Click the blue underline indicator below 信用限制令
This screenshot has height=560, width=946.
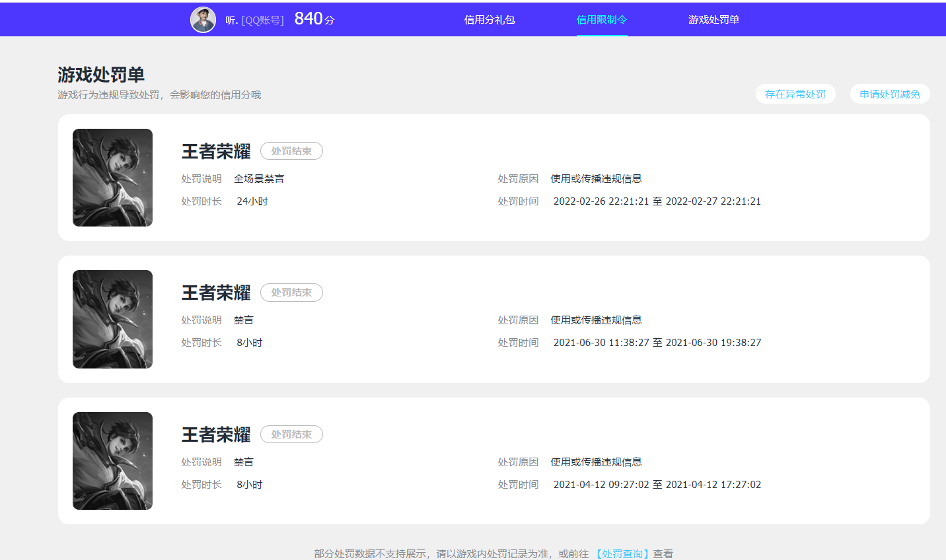point(601,36)
